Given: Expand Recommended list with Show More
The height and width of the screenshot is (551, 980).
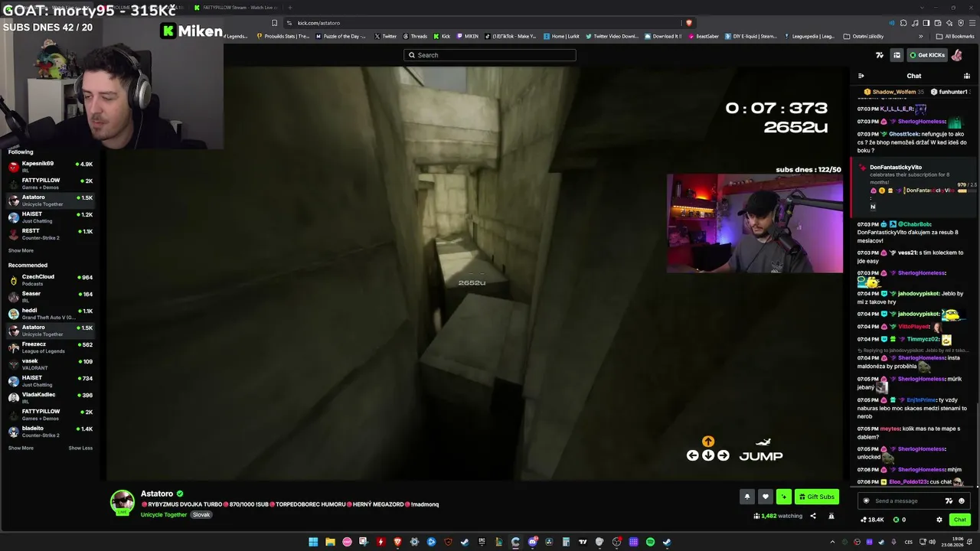Looking at the screenshot, I should pyautogui.click(x=21, y=448).
